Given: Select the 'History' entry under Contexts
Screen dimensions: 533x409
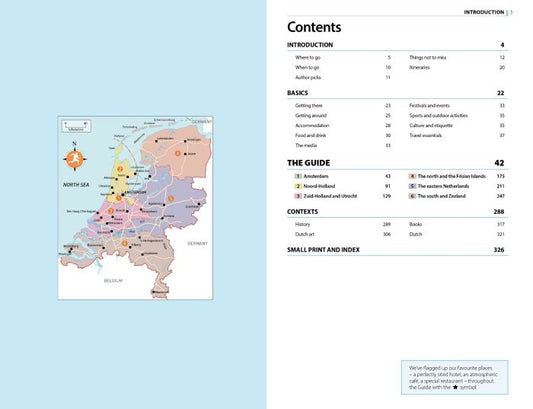Looking at the screenshot, I should click(303, 224).
